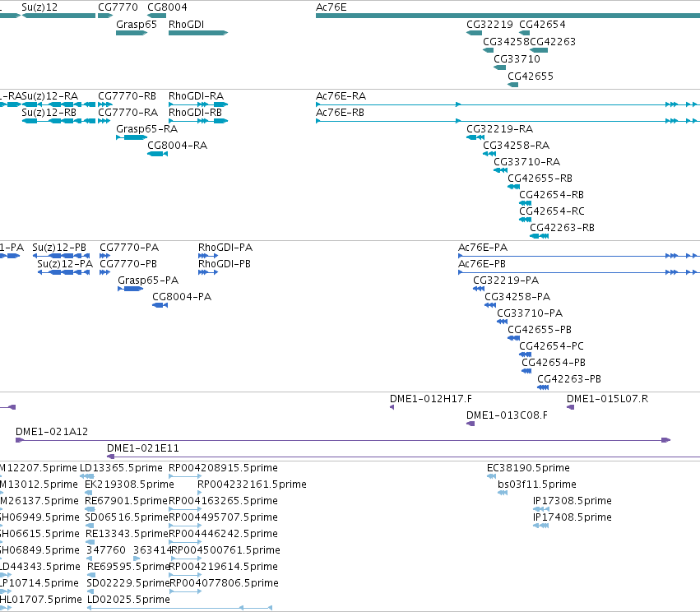Click the Ac76E gene label
This screenshot has height=612, width=700.
click(x=331, y=7)
